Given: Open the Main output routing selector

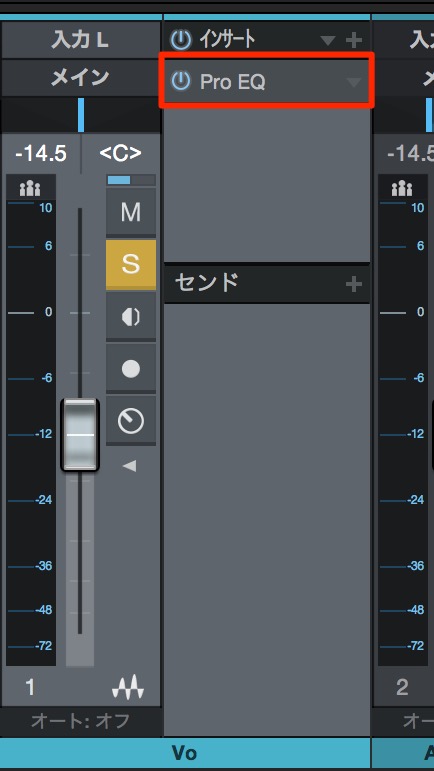Looking at the screenshot, I should [x=81, y=78].
